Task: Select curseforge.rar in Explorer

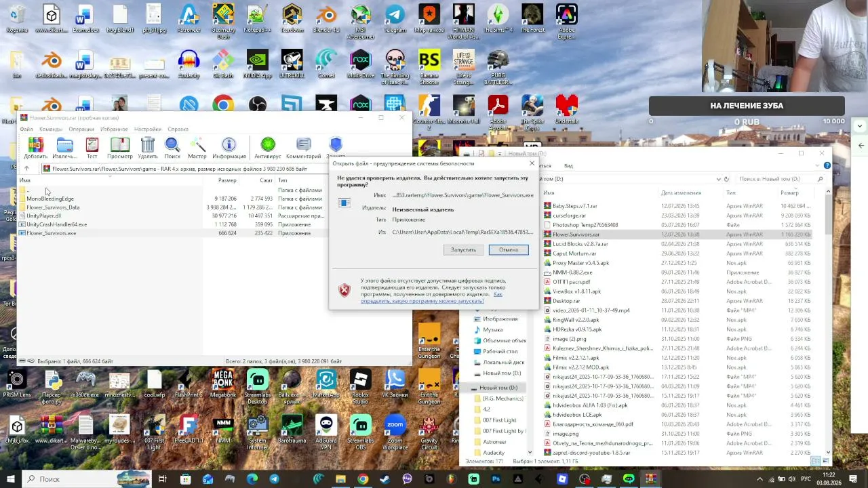Action: 569,216
